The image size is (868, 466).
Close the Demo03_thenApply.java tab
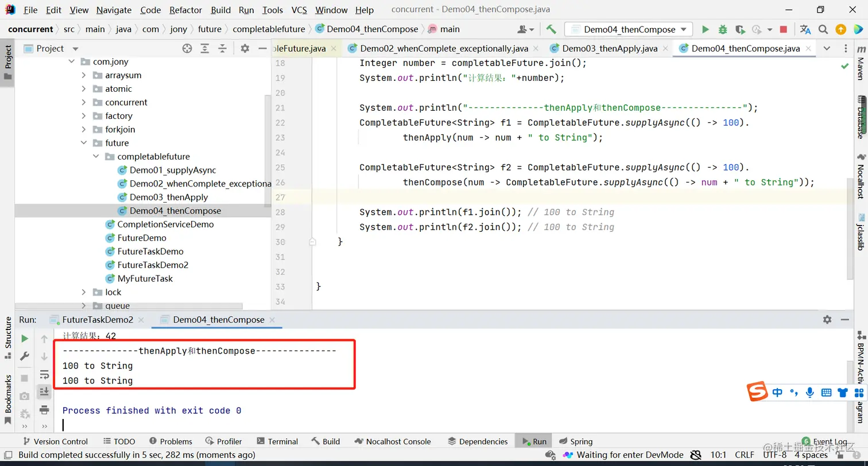coord(665,49)
